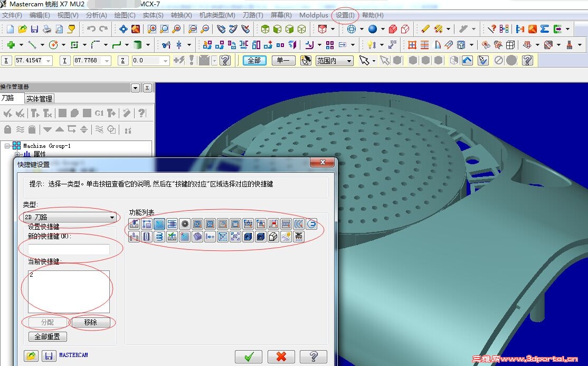The width and height of the screenshot is (588, 366).
Task: Toggle the verify selection checkmark icon
Action: coord(483,60)
